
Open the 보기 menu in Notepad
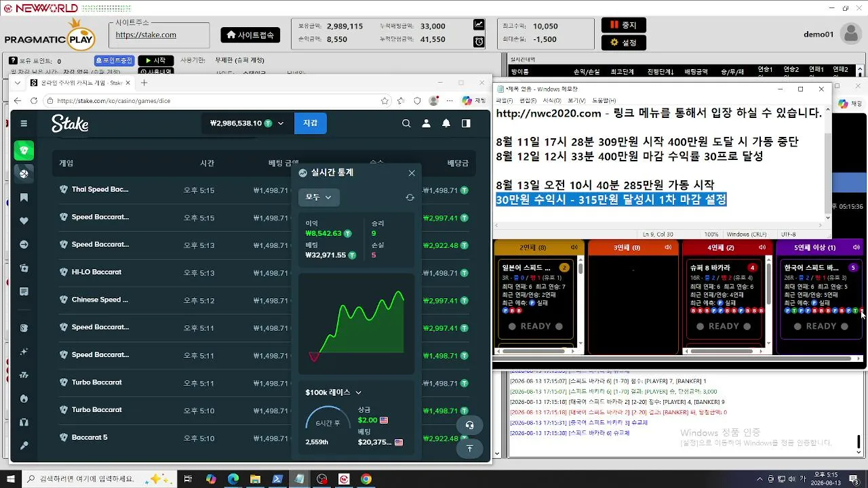coord(576,100)
